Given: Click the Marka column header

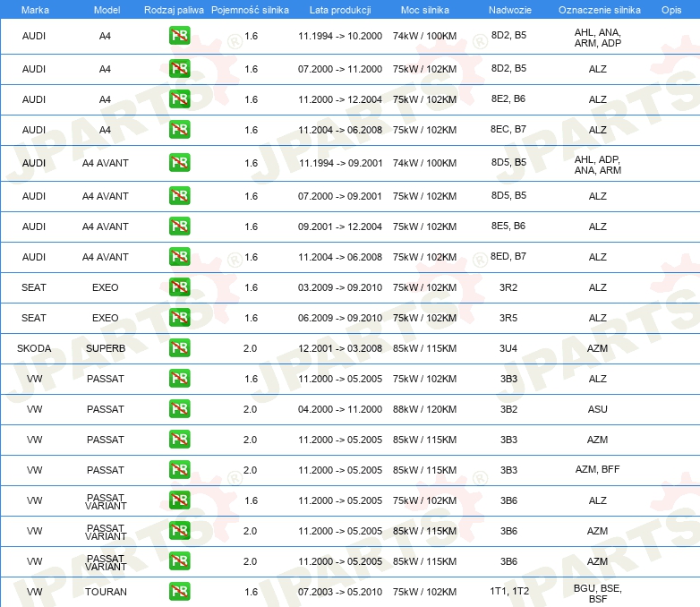Looking at the screenshot, I should [35, 10].
